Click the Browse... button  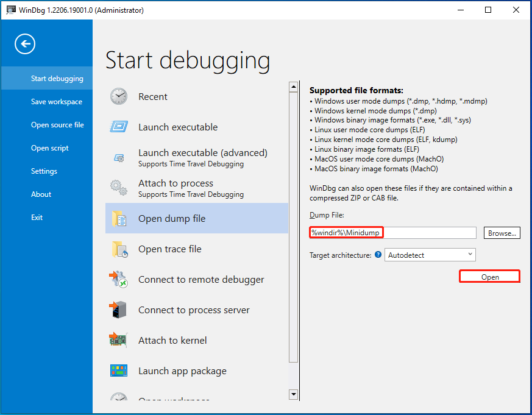[x=502, y=233]
